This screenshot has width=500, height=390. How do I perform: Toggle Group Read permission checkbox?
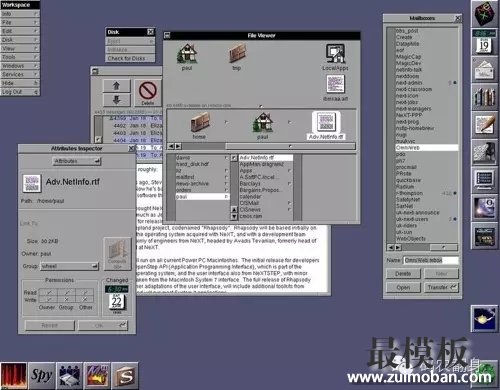(x=67, y=293)
